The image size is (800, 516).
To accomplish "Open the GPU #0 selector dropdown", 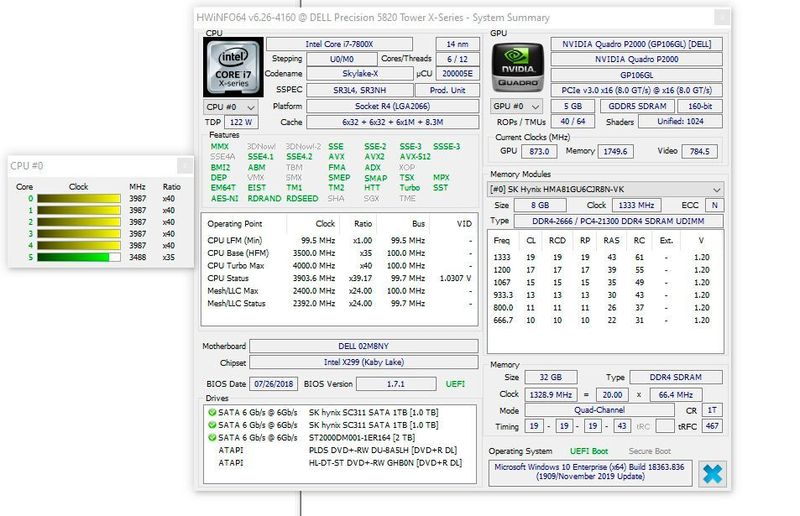I will tap(516, 106).
